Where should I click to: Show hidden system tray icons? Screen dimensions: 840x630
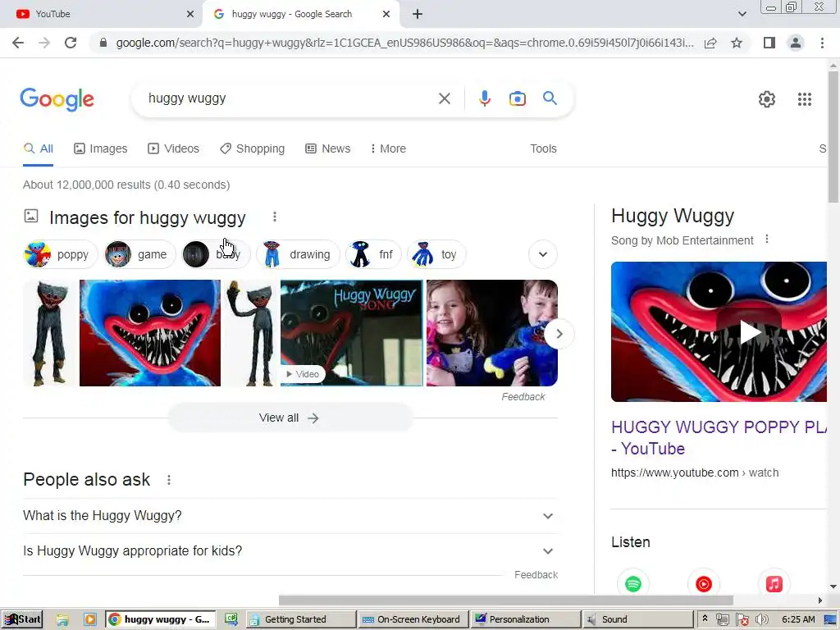tap(705, 619)
